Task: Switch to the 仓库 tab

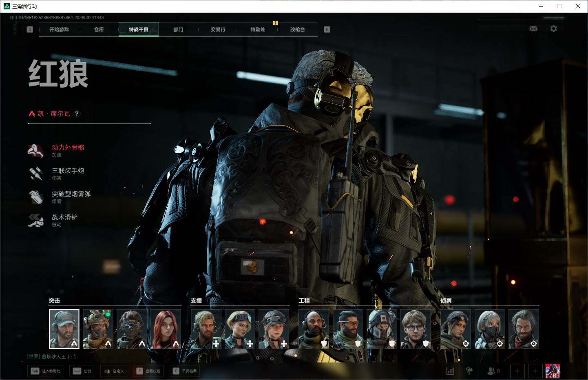Action: click(x=99, y=29)
